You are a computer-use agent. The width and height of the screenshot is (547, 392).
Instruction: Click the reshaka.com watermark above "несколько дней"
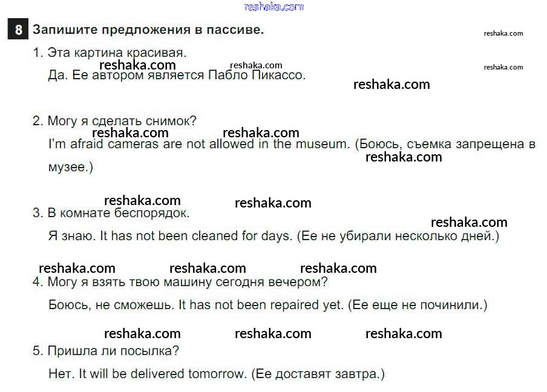click(x=469, y=222)
